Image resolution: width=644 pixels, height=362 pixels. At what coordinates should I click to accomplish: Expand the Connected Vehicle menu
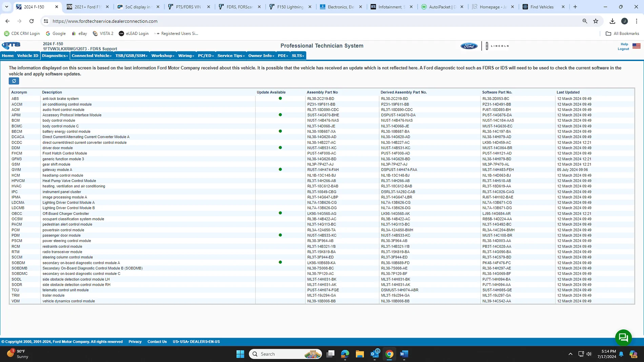[x=92, y=56]
